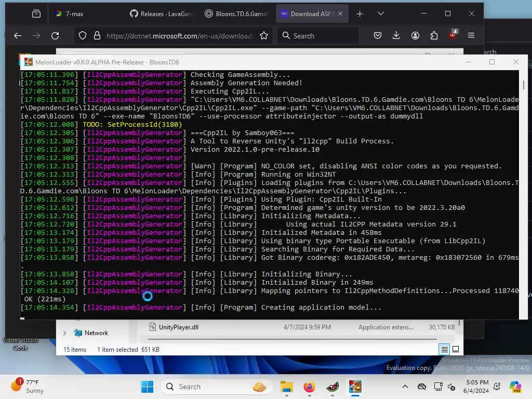Open the extensions puzzle icon

[x=434, y=36]
